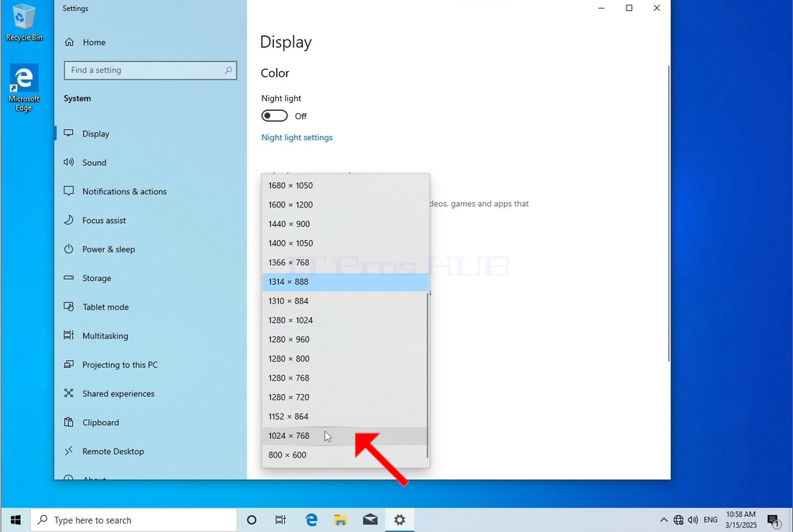Screen dimensions: 793x532
Task: Click the taskbar search box
Action: 133,520
